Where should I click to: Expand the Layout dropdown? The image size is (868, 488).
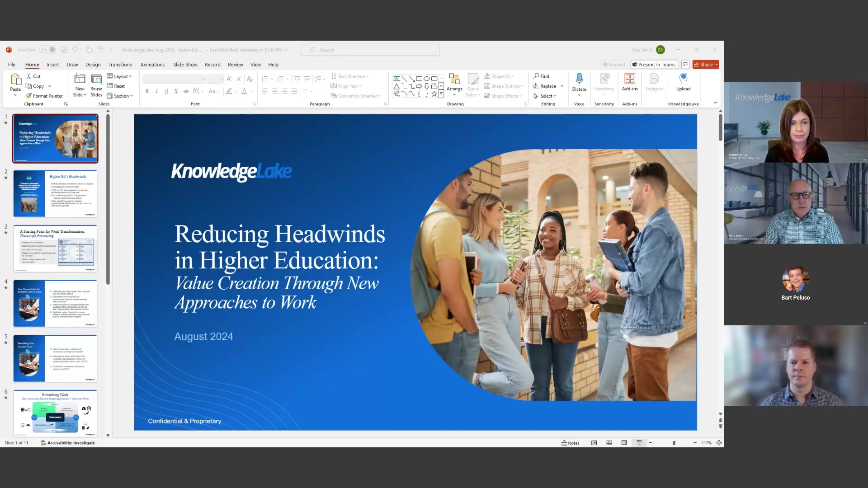pos(119,76)
